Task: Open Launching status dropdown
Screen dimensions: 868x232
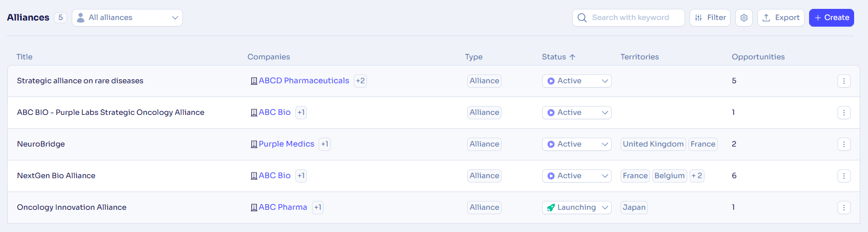Action: 577,208
